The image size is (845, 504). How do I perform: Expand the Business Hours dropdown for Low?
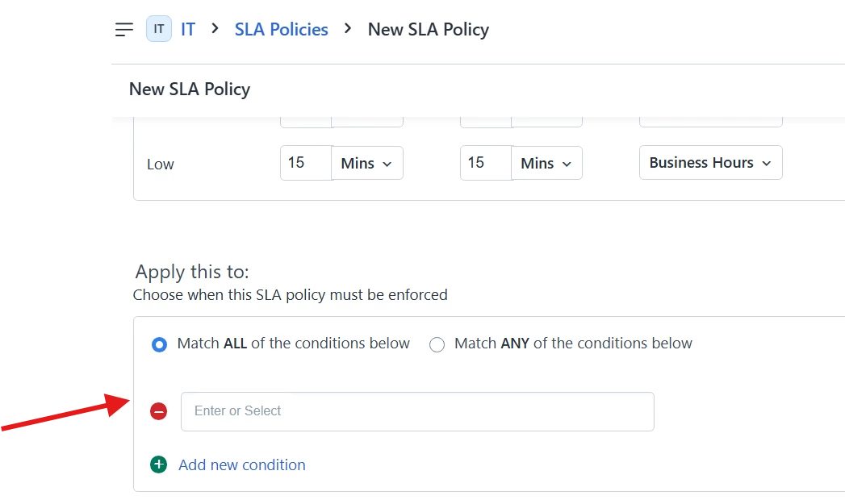point(710,163)
